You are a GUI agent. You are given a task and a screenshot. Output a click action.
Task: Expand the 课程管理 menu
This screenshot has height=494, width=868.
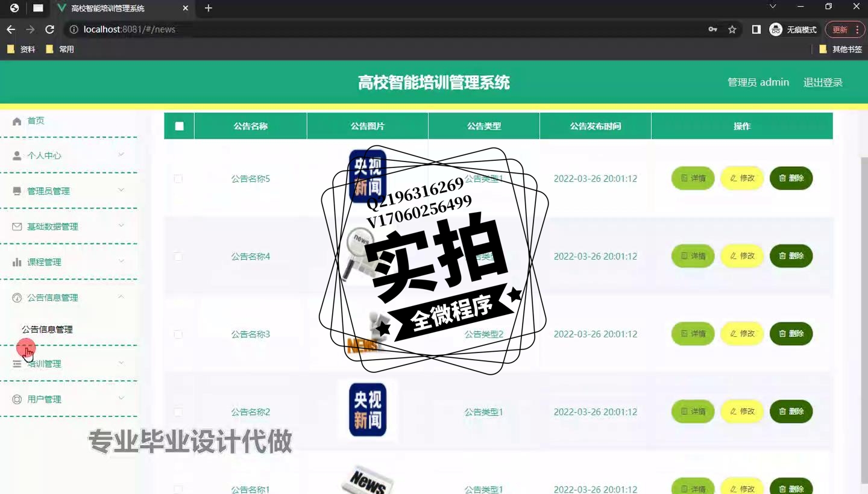pos(69,262)
